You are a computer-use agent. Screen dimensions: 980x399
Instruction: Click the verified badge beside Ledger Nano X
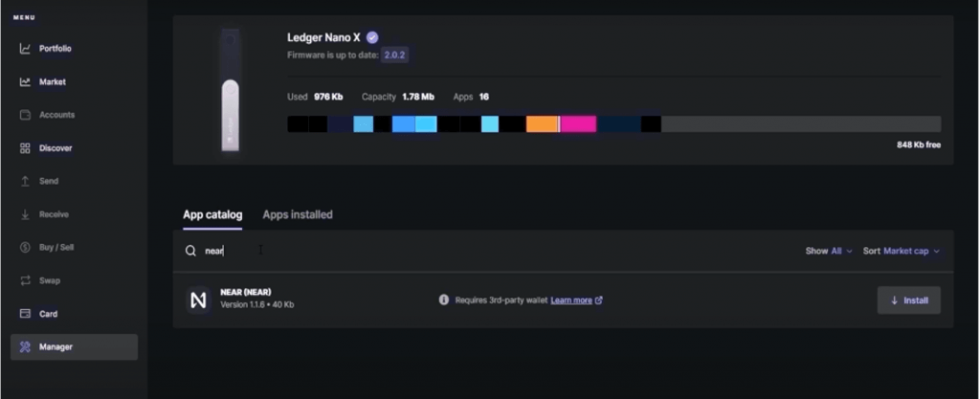pyautogui.click(x=372, y=37)
